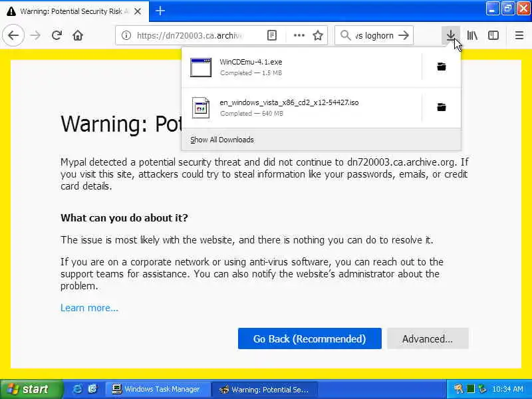This screenshot has height=399, width=532.
Task: Bookmark this page with the star icon
Action: pyautogui.click(x=318, y=35)
